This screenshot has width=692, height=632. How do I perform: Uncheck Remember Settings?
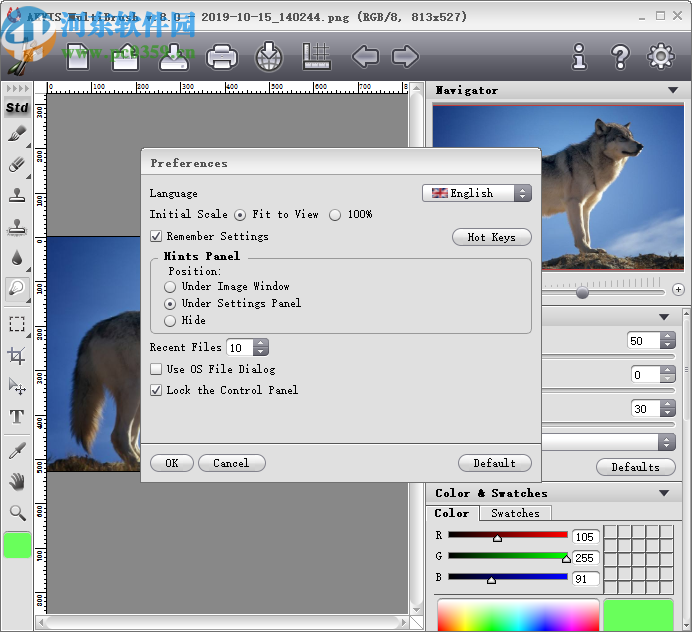pos(156,236)
